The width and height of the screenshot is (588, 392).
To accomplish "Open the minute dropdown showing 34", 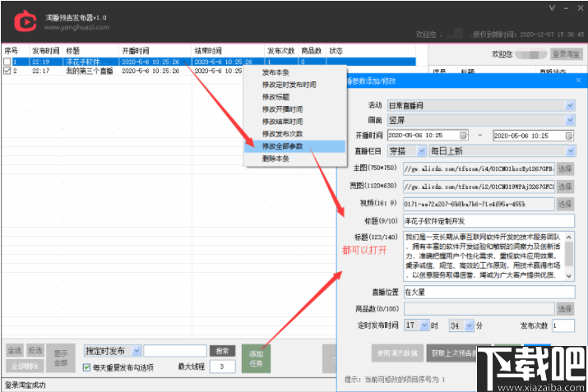I will (470, 325).
